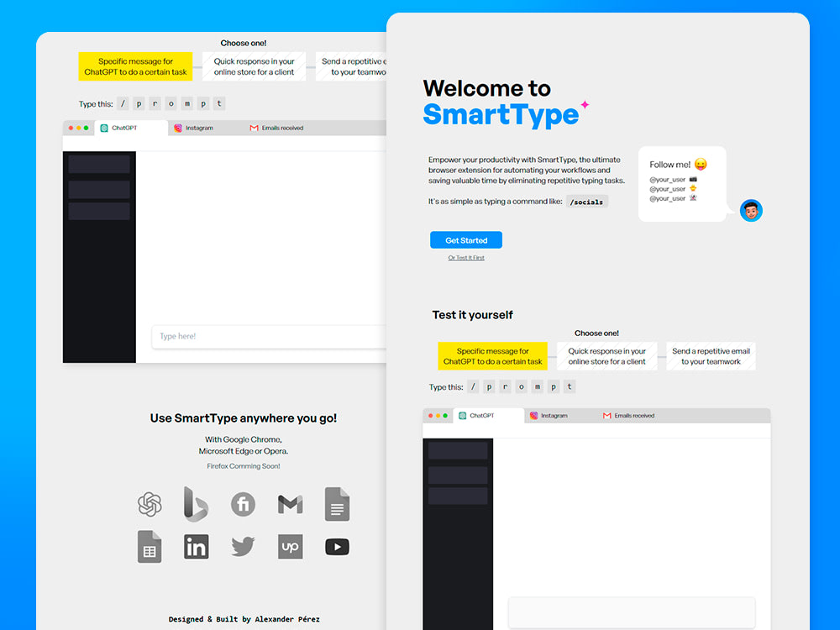Screen dimensions: 840x630
Task: Click Gmail tab icon in right mock browser
Action: pos(607,416)
